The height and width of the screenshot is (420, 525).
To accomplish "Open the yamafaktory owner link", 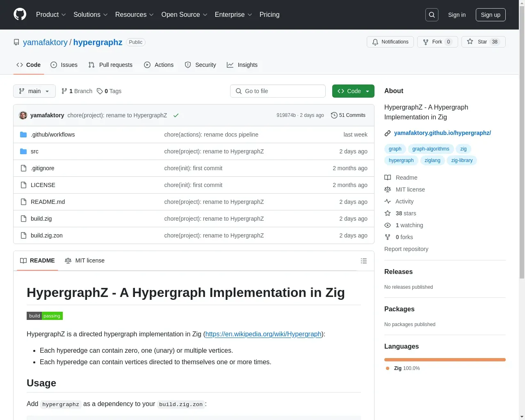I will [x=45, y=42].
